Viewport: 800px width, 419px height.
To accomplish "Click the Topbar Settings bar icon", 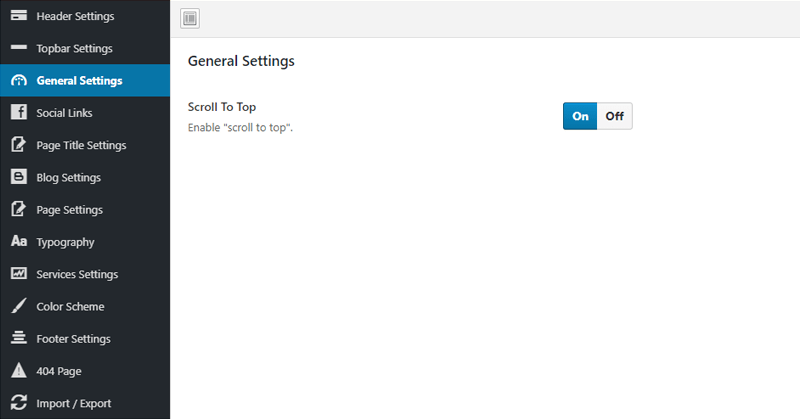I will coord(18,48).
